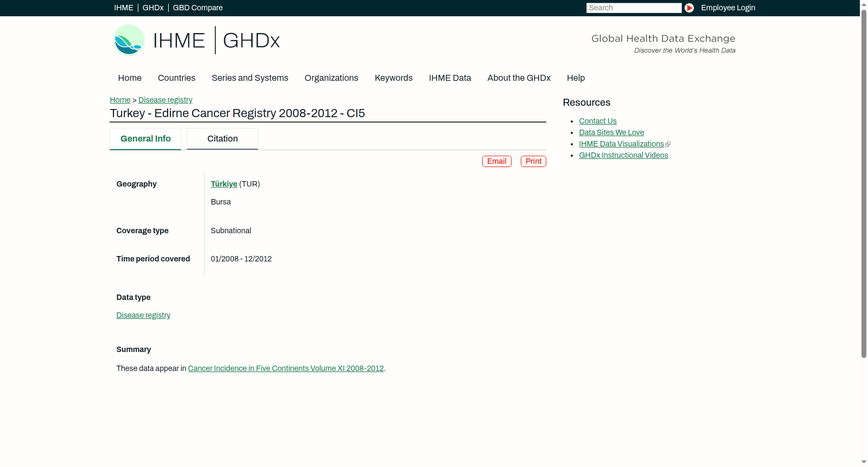
Task: Open the IHME Data menu
Action: 450,78
